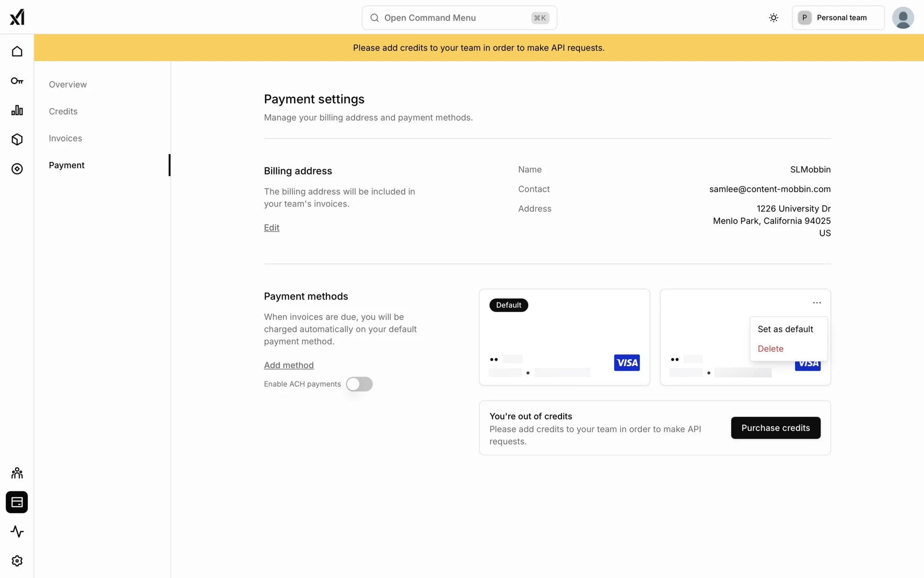Click the three-dot menu on second card
This screenshot has width=924, height=578.
tap(817, 303)
